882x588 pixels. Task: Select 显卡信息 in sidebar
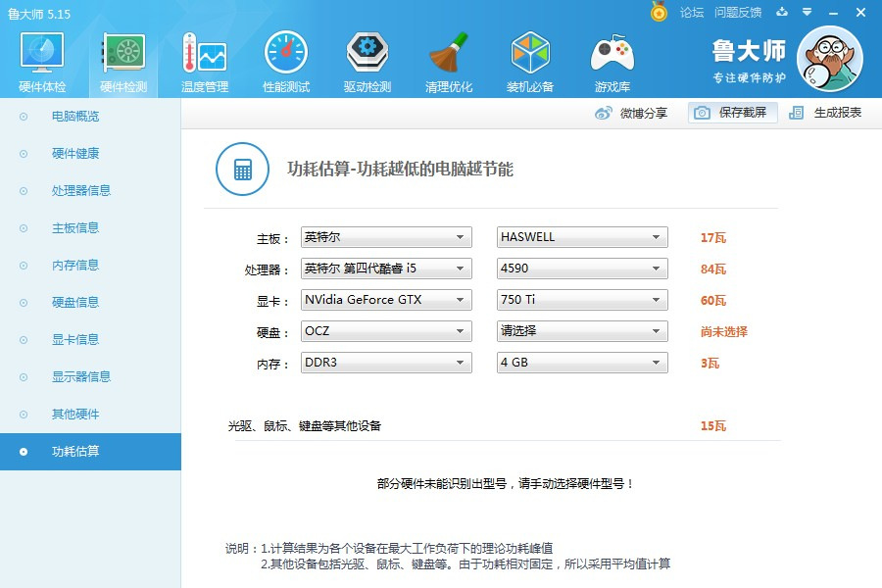90,339
